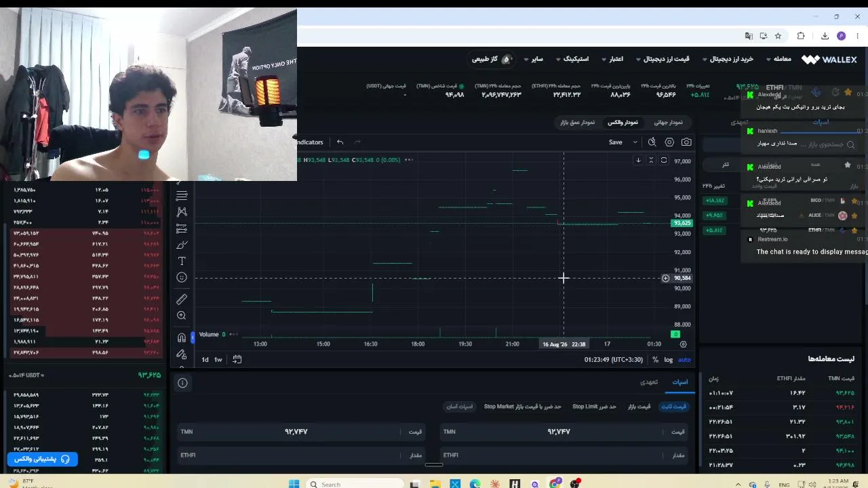Screen dimensions: 868x488
Task: Toggle the magnet mode
Action: (x=182, y=338)
